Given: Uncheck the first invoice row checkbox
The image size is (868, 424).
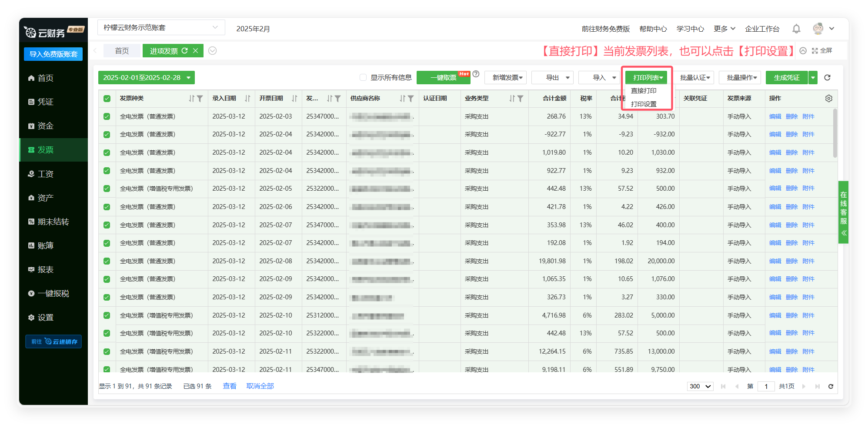Looking at the screenshot, I should pos(107,116).
